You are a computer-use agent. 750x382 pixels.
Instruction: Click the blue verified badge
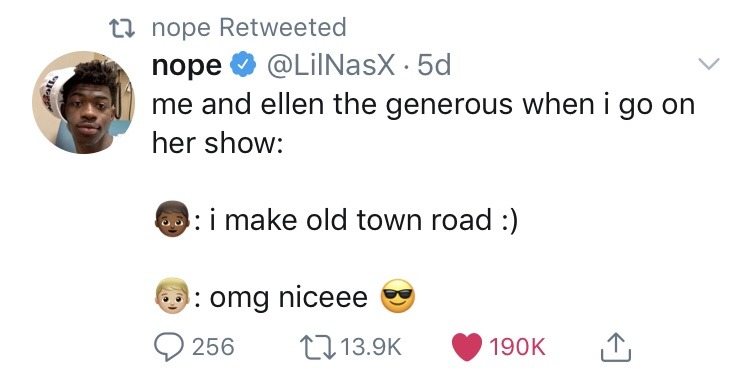pyautogui.click(x=243, y=65)
